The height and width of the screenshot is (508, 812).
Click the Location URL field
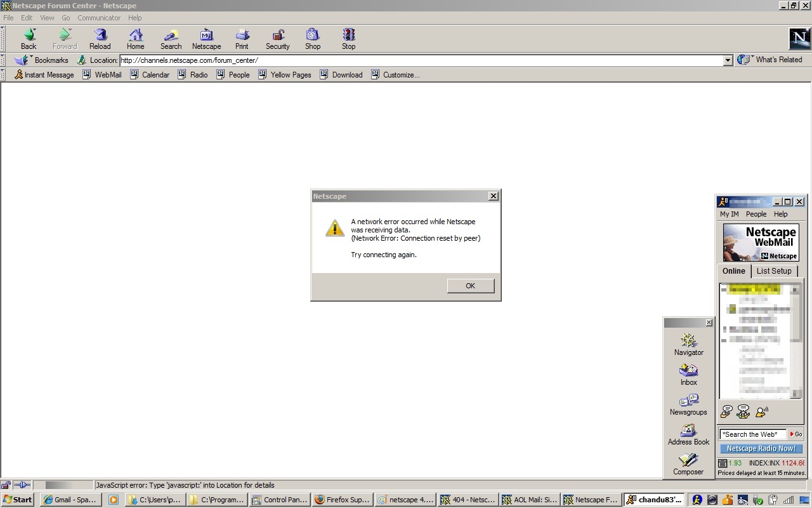tap(421, 60)
